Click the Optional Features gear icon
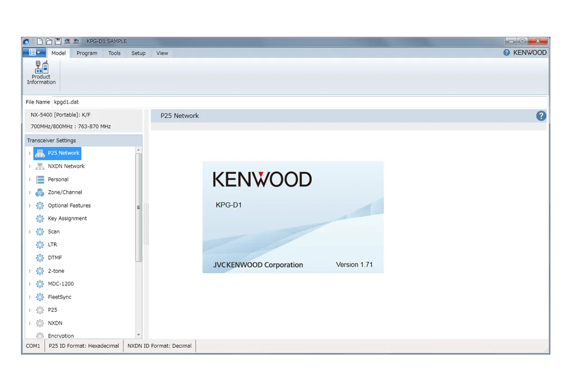 tap(40, 206)
